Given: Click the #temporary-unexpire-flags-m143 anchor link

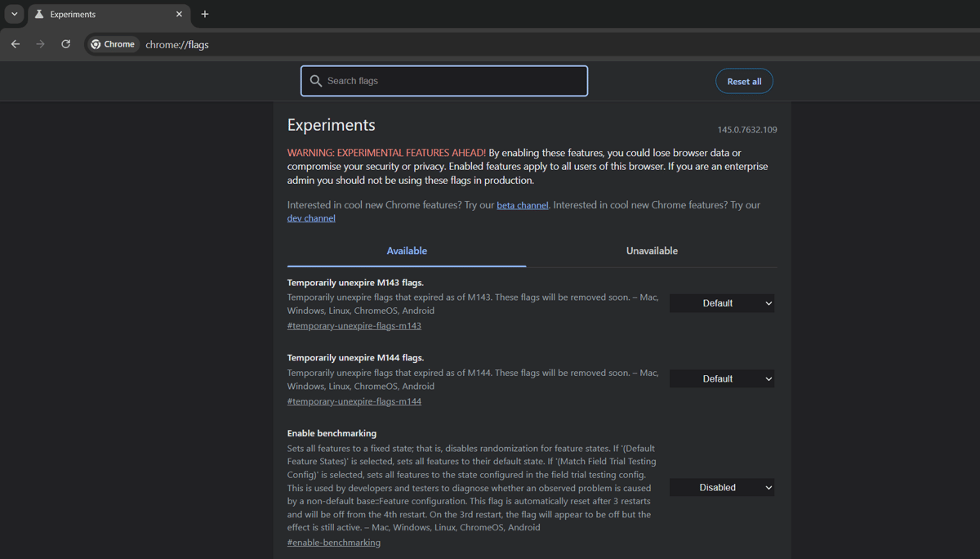Looking at the screenshot, I should coord(354,326).
